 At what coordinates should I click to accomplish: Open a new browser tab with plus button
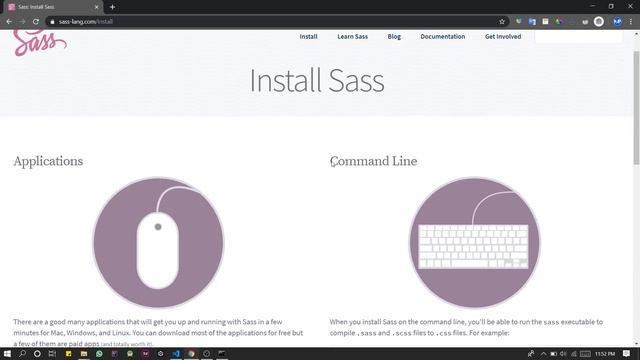point(112,7)
